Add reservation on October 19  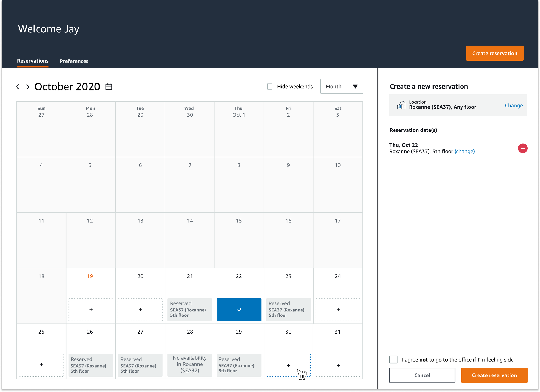click(x=91, y=309)
